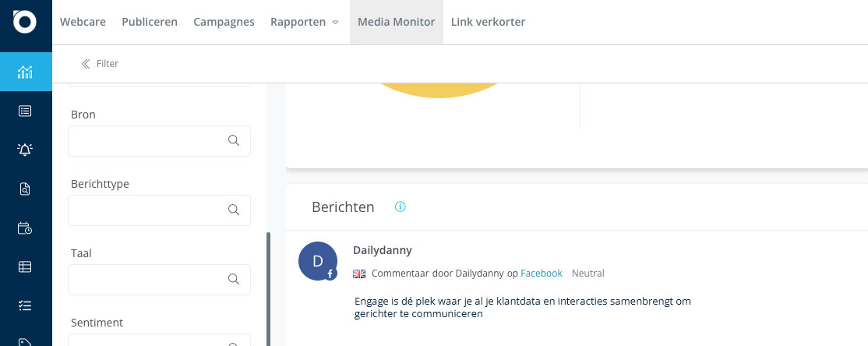868x346 pixels.
Task: Click the search icon in Bron field
Action: [x=234, y=140]
